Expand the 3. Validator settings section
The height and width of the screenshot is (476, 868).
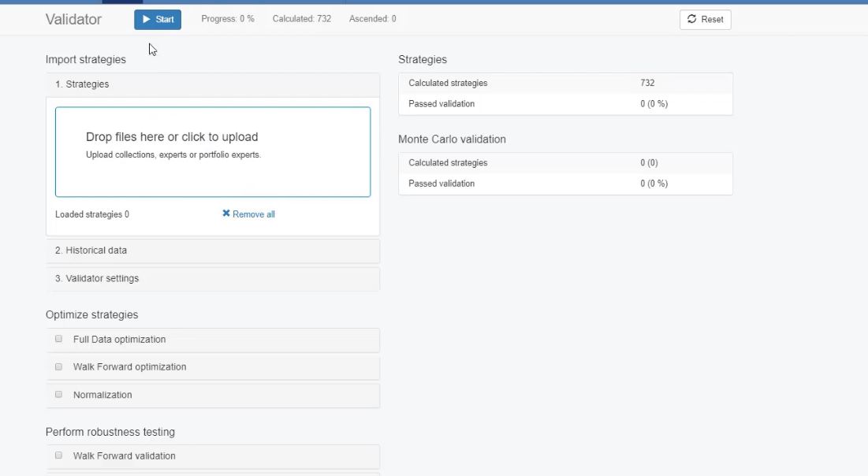97,278
